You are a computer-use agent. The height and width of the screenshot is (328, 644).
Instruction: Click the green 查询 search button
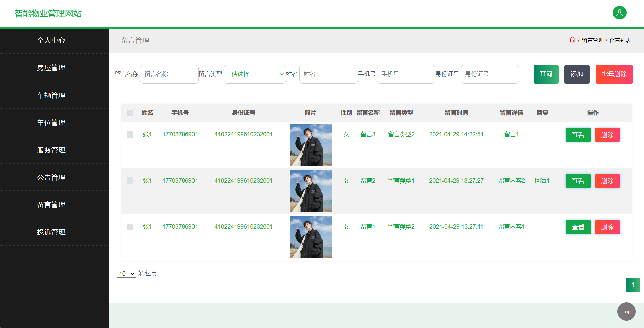click(546, 74)
